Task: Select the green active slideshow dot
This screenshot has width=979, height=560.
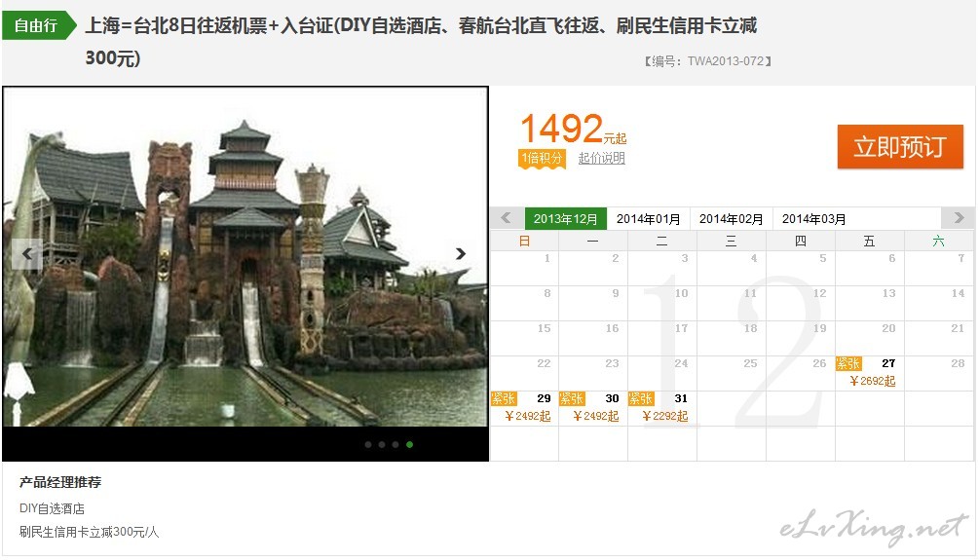Action: (409, 444)
